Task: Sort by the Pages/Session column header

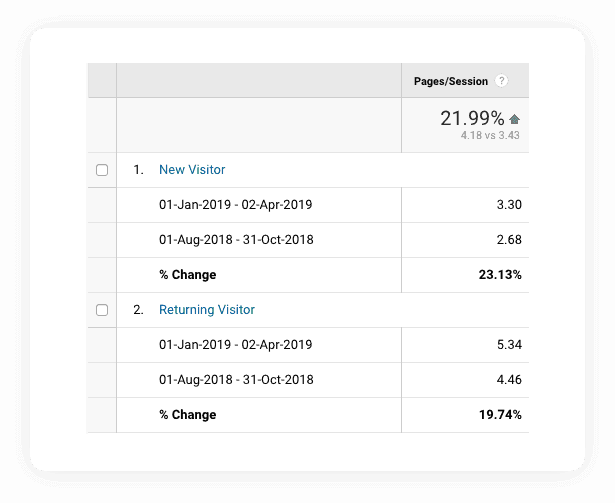Action: click(451, 81)
